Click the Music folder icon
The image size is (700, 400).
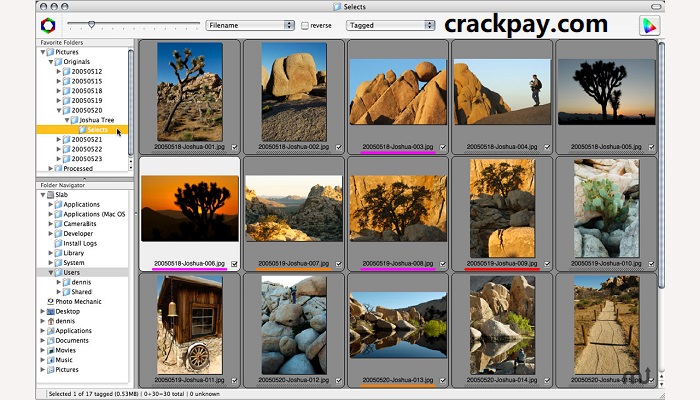[x=50, y=360]
